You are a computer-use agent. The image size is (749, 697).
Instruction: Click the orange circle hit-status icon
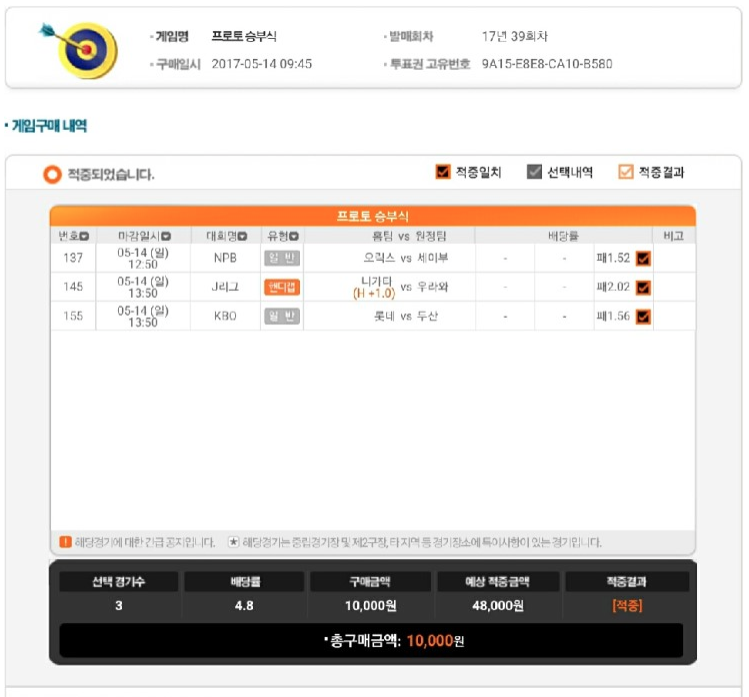coord(53,174)
